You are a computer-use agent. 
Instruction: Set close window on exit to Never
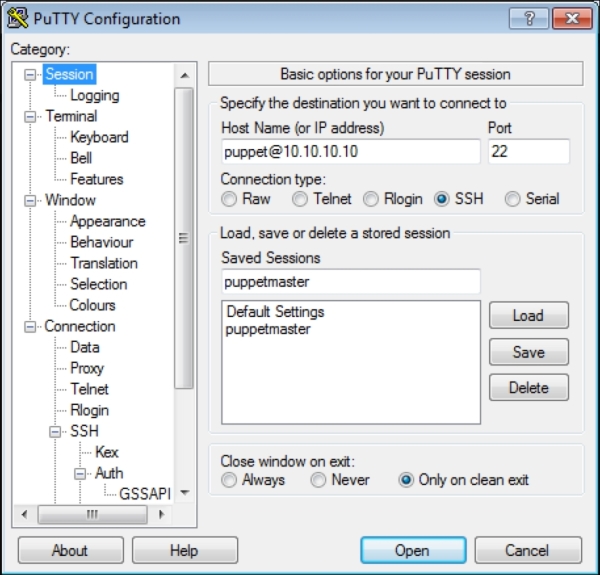tap(318, 480)
